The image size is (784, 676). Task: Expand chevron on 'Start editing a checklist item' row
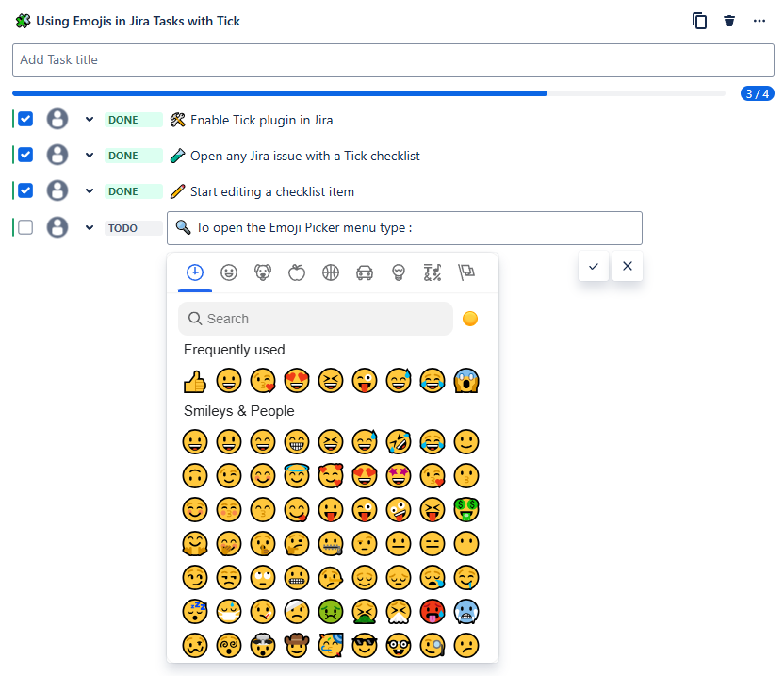point(90,191)
